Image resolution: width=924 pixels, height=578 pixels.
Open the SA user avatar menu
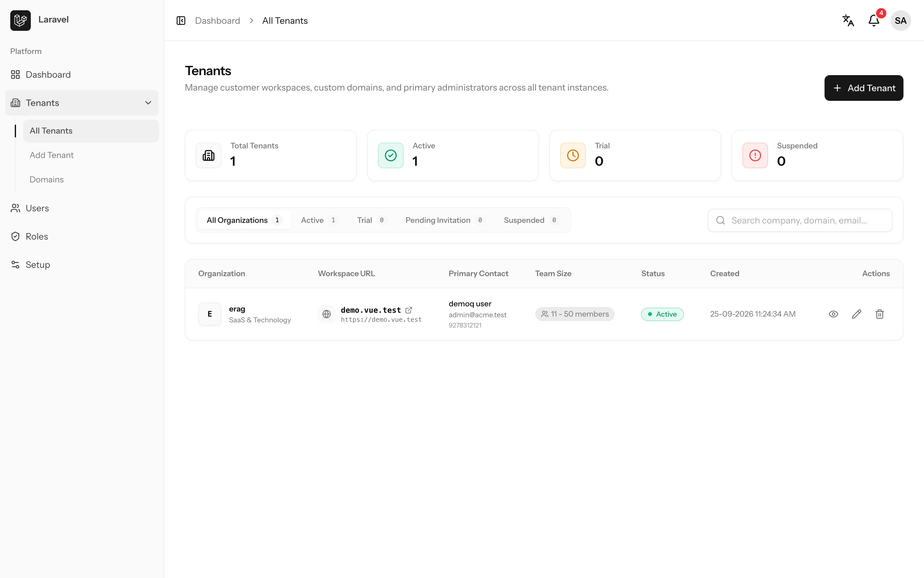pos(900,21)
